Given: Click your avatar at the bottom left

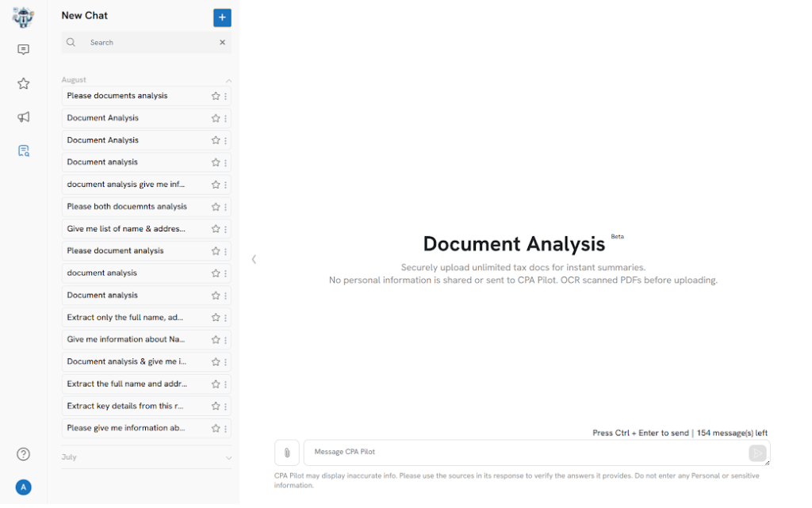Looking at the screenshot, I should click(x=23, y=487).
